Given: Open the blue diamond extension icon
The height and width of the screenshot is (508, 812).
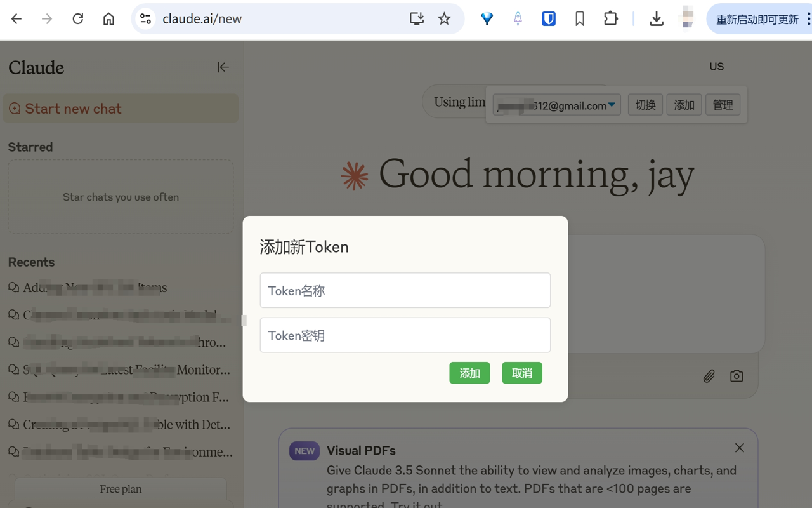Looking at the screenshot, I should (487, 19).
